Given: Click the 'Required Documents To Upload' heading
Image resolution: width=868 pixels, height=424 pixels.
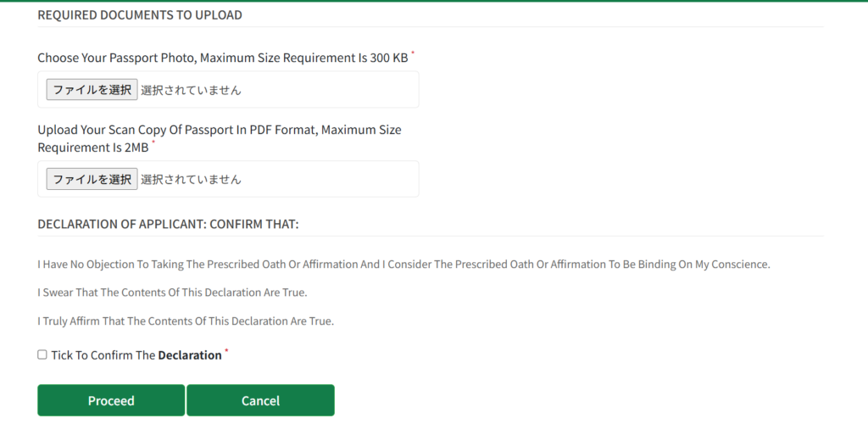Looking at the screenshot, I should point(140,15).
